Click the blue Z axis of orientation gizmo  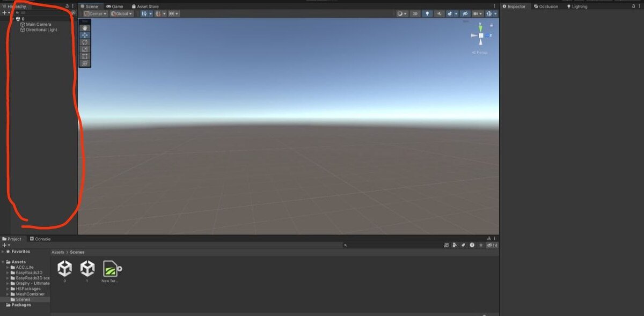(x=487, y=35)
